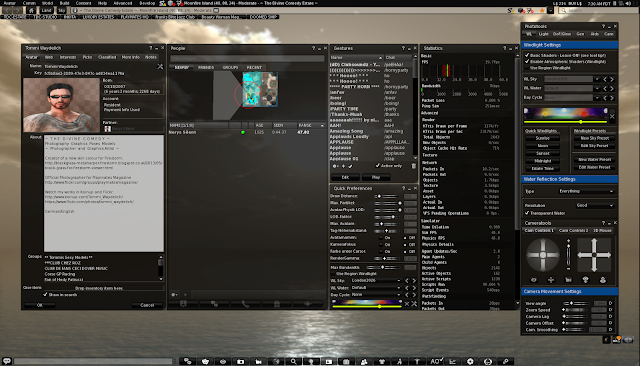This screenshot has width=640, height=366.
Task: Enable Use Region Windlight in Quick Preferences
Action: point(333,274)
